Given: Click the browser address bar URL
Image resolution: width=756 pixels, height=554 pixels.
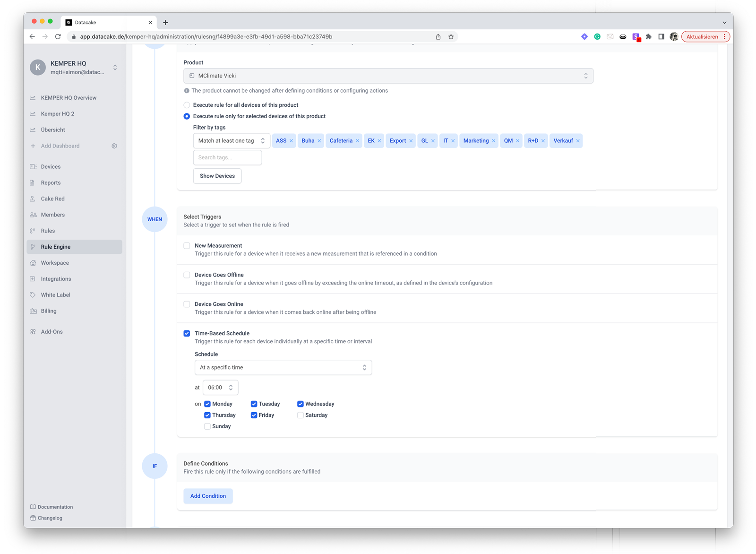Looking at the screenshot, I should (x=206, y=36).
